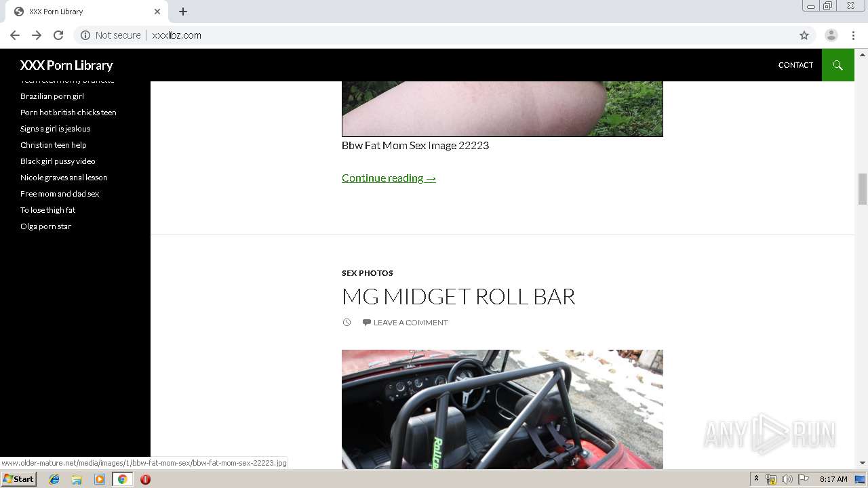Image resolution: width=868 pixels, height=488 pixels.
Task: Bookmark this page with the star icon
Action: pos(804,35)
